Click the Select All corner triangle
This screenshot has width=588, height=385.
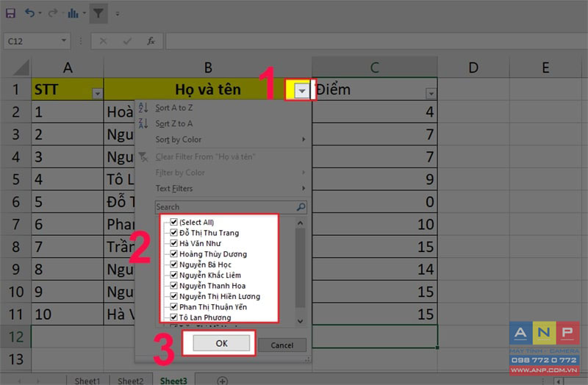[x=21, y=68]
